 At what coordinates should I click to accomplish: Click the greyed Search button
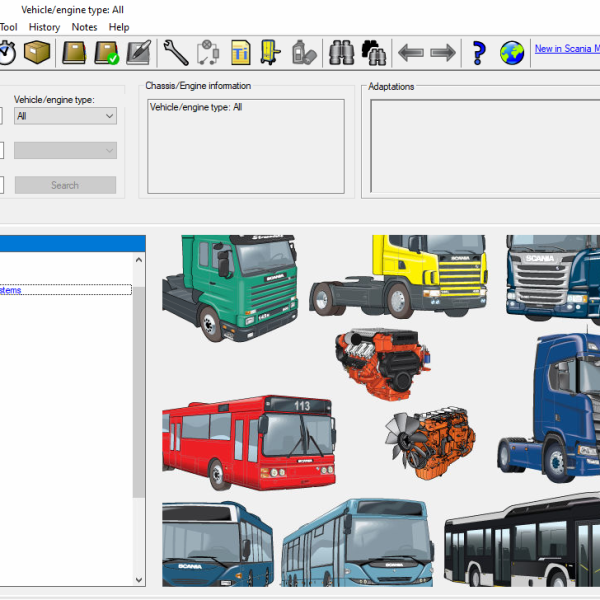65,185
